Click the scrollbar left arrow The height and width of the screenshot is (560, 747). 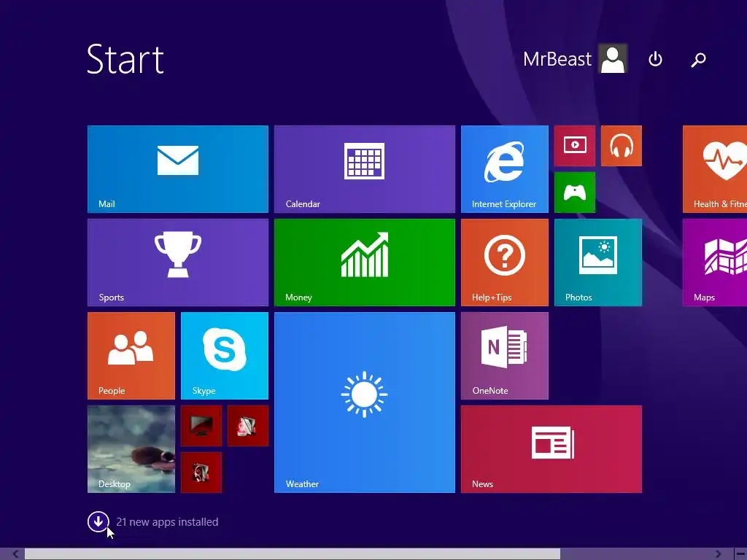[16, 554]
